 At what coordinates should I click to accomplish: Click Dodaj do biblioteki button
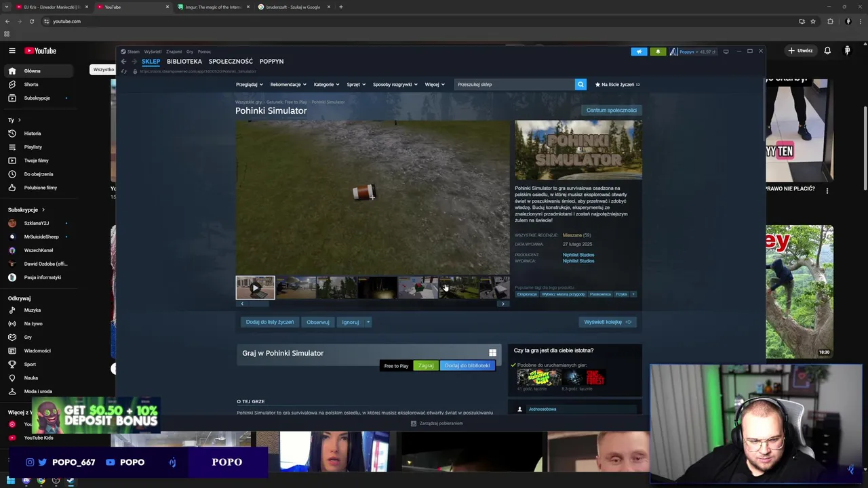pyautogui.click(x=467, y=366)
